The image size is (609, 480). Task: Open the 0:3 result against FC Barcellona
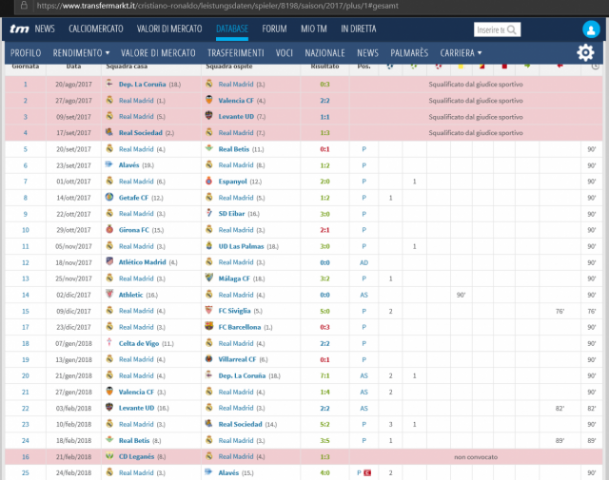(x=325, y=327)
